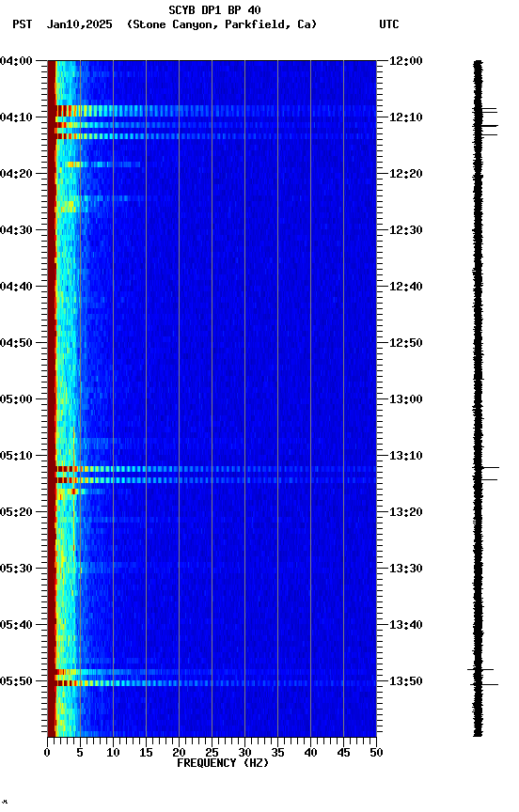Click the '12:10' UTC time label

406,117
